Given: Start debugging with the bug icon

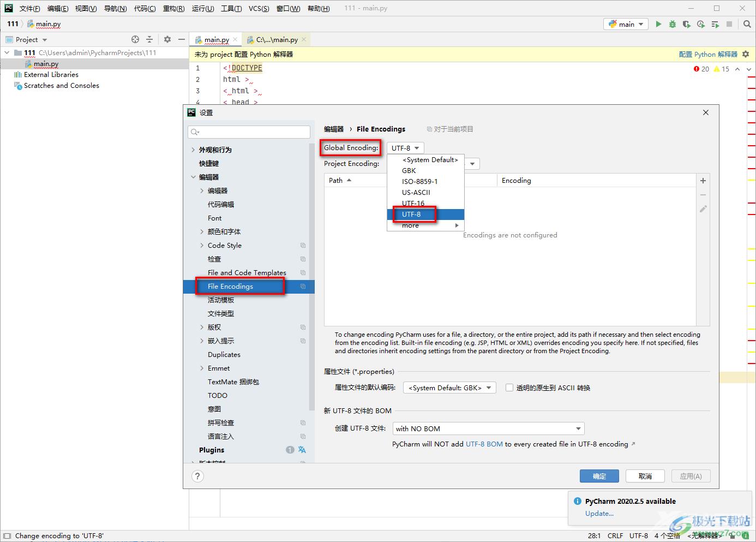Looking at the screenshot, I should click(x=673, y=24).
